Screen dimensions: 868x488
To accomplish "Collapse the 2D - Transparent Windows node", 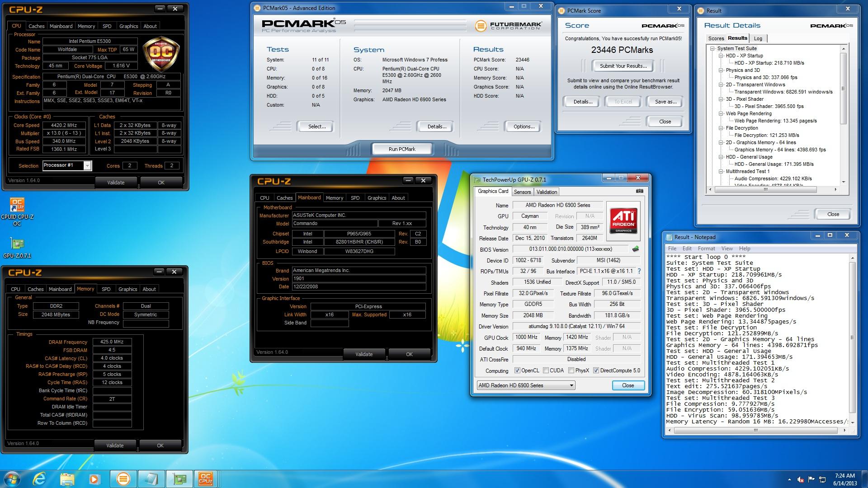I will point(721,84).
